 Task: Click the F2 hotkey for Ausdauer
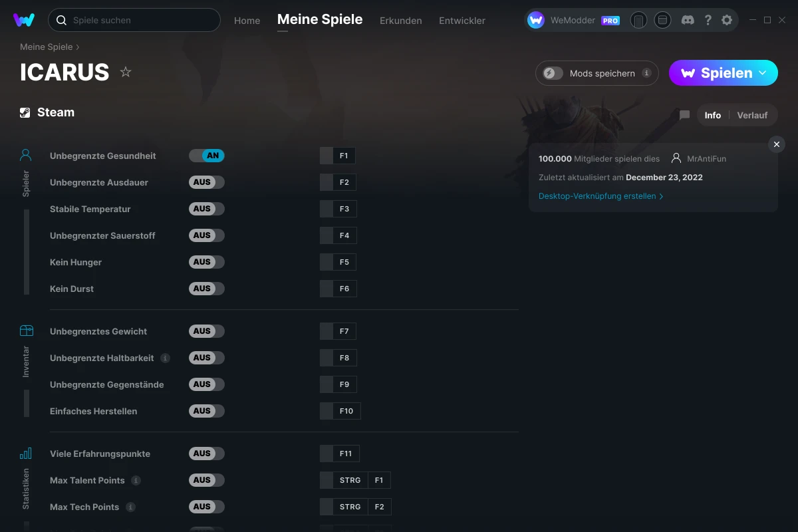coord(338,182)
